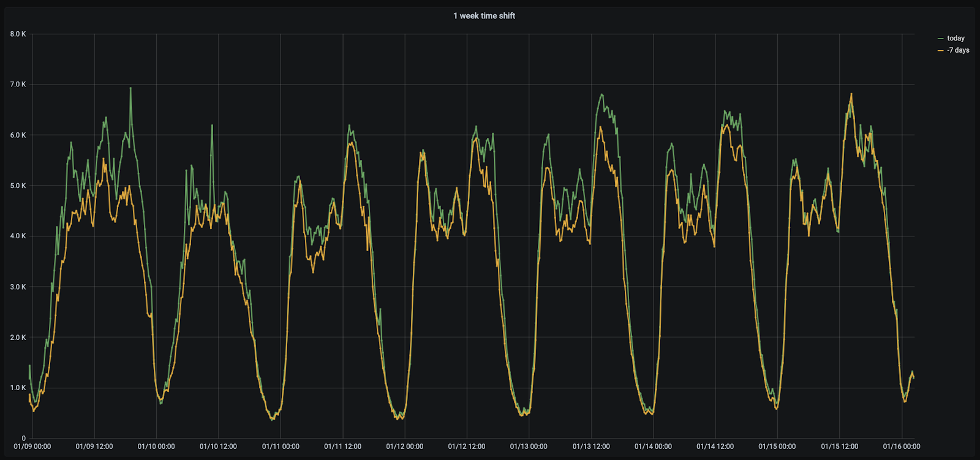Toggle the 'today' series in the legend
This screenshot has height=460, width=980.
[x=955, y=38]
